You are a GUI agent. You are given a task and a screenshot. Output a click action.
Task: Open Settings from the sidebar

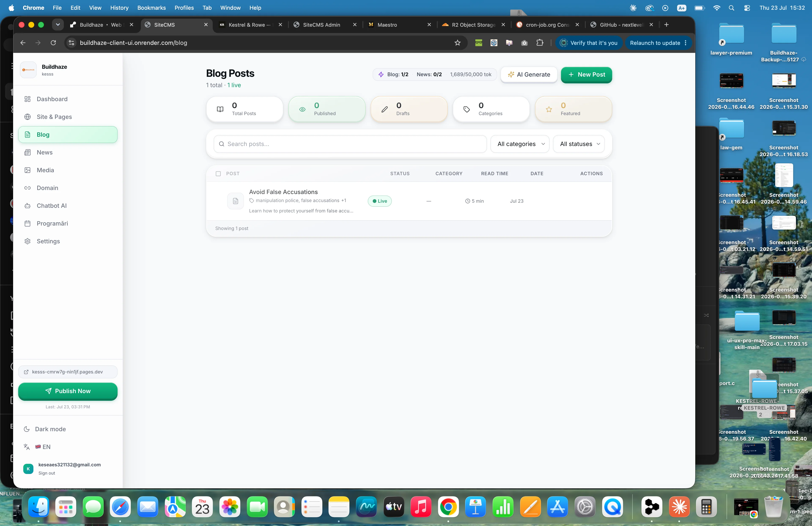(x=67, y=241)
